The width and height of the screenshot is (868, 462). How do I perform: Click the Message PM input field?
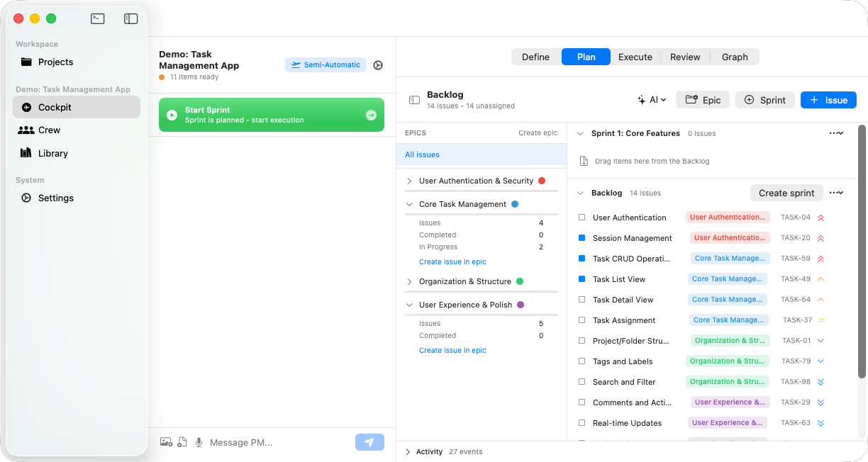tap(277, 442)
